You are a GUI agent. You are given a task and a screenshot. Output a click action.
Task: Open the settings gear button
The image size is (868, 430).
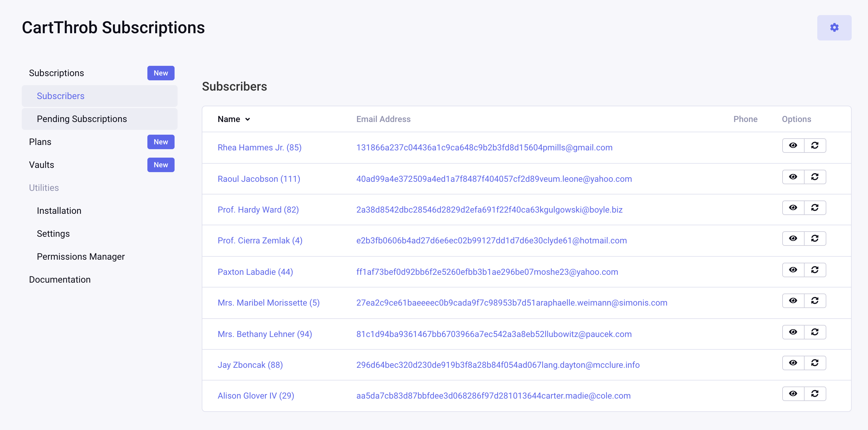834,28
